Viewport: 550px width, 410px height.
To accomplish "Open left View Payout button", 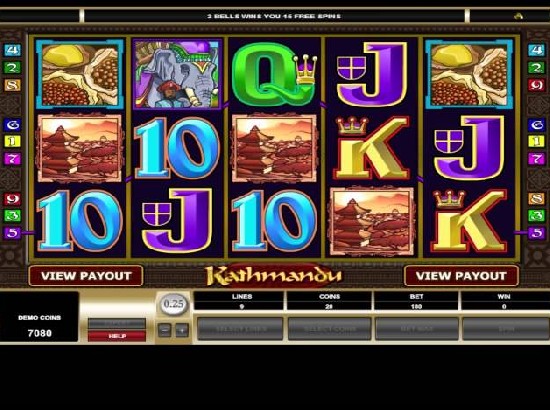I will [86, 276].
